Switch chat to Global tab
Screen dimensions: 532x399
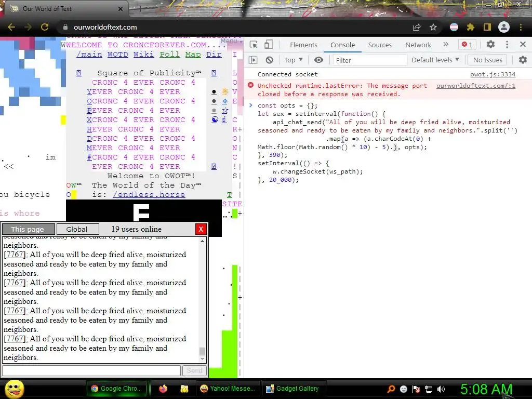[78, 229]
